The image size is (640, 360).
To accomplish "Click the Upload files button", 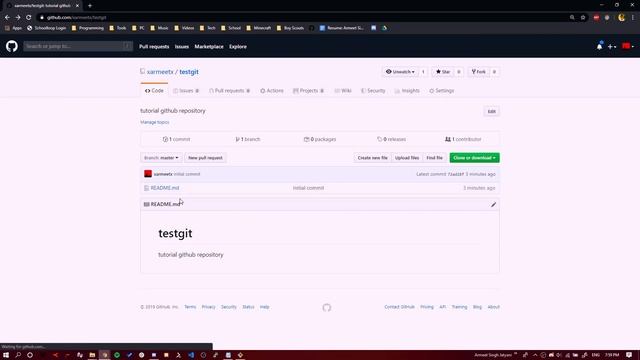I will point(407,158).
